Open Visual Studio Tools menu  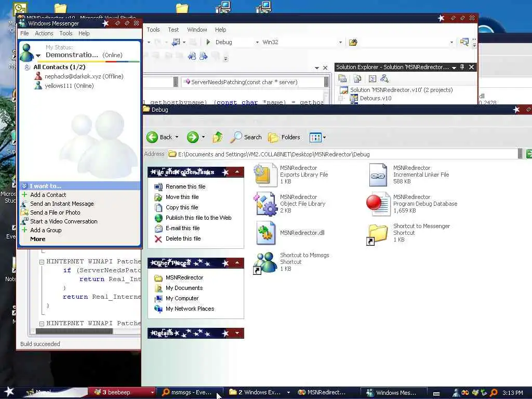coord(153,30)
